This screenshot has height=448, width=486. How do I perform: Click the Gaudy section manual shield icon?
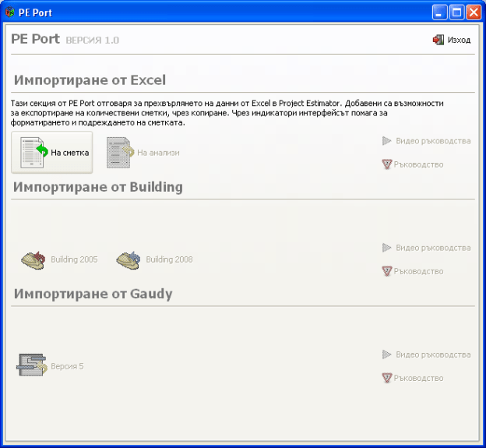(386, 378)
